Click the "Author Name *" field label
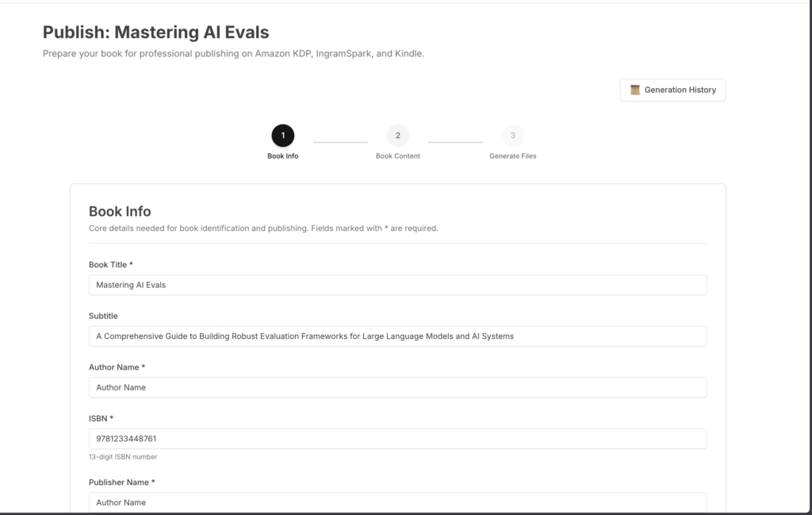The image size is (812, 515). tap(117, 367)
